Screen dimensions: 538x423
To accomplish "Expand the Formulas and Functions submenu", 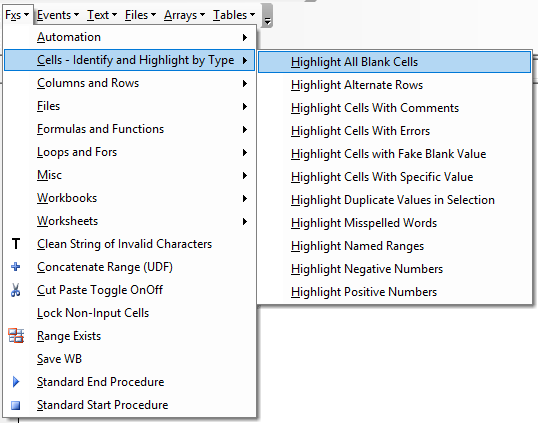I will point(130,129).
